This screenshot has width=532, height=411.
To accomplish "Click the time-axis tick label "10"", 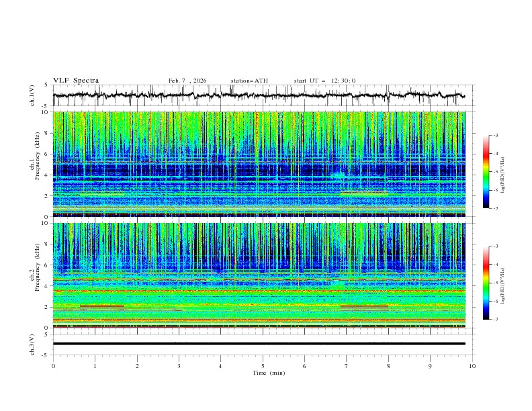I will (472, 366).
